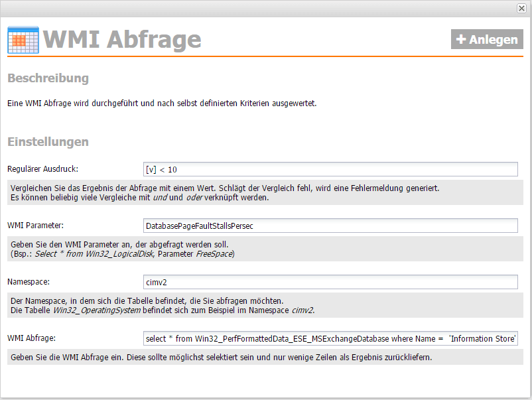Click the hint mentioning the Win32_OperatingSystem table
This screenshot has width=532, height=400.
(163, 306)
